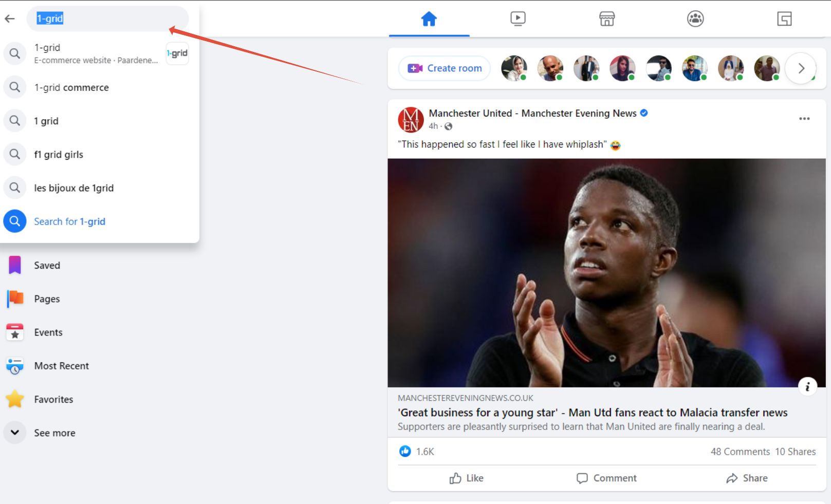Click the back arrow beside search box
This screenshot has width=831, height=504.
(10, 19)
